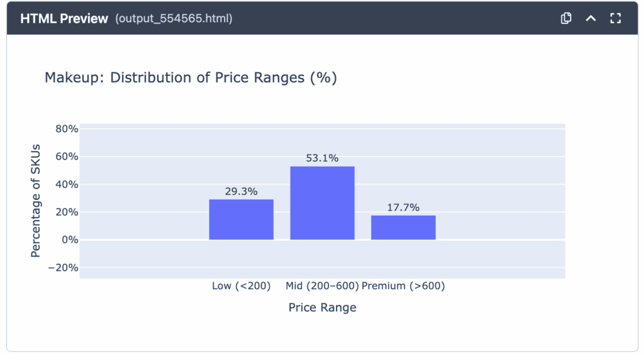Click the 80% y-axis tick label
The height and width of the screenshot is (356, 644).
point(67,129)
